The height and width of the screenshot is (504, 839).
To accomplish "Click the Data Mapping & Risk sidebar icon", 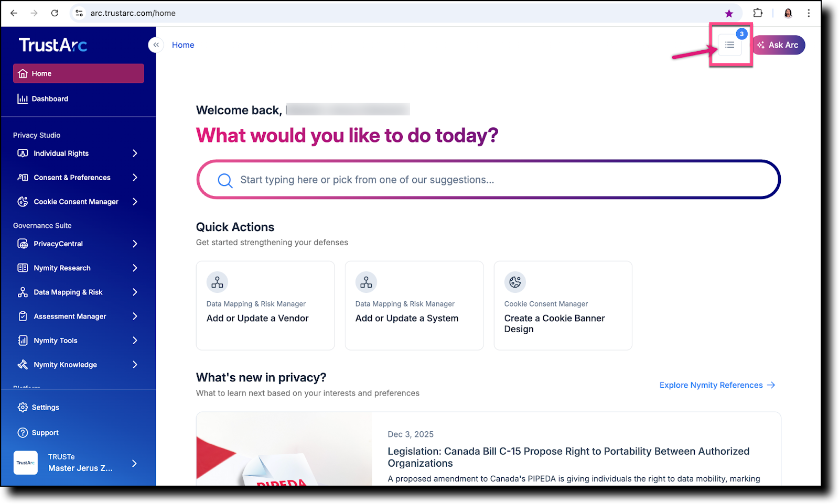I will coord(23,292).
